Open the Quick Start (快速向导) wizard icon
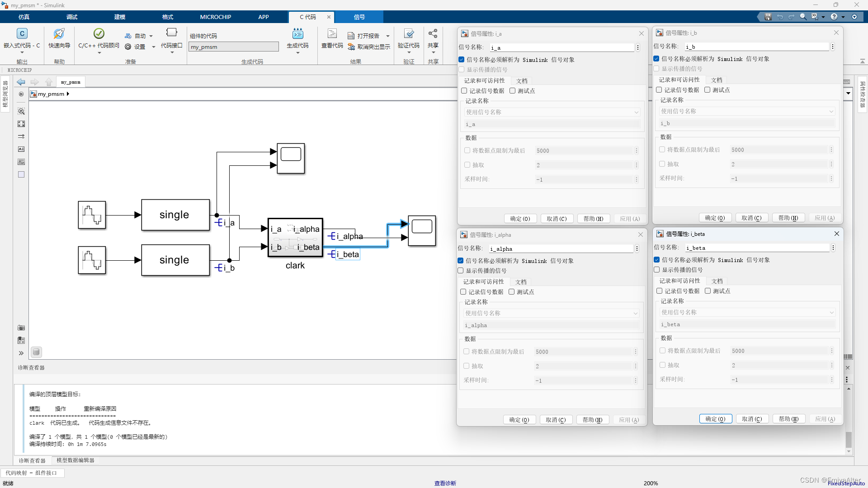Screen dimensions: 868x488 click(59, 34)
